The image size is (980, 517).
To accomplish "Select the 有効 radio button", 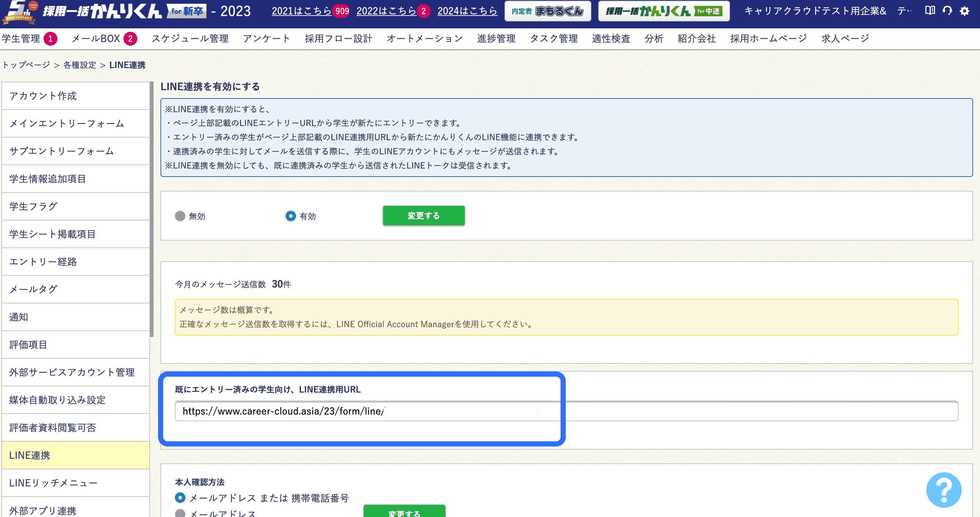I will tap(291, 216).
